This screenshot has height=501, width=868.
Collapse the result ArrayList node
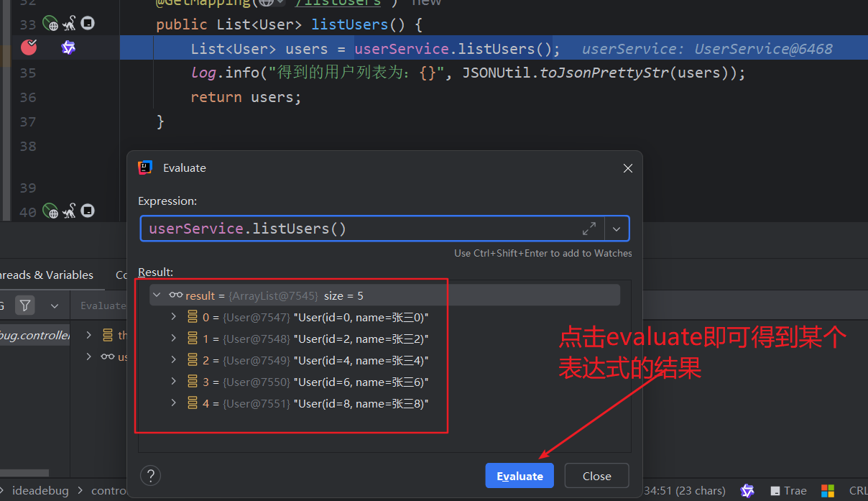pos(157,295)
